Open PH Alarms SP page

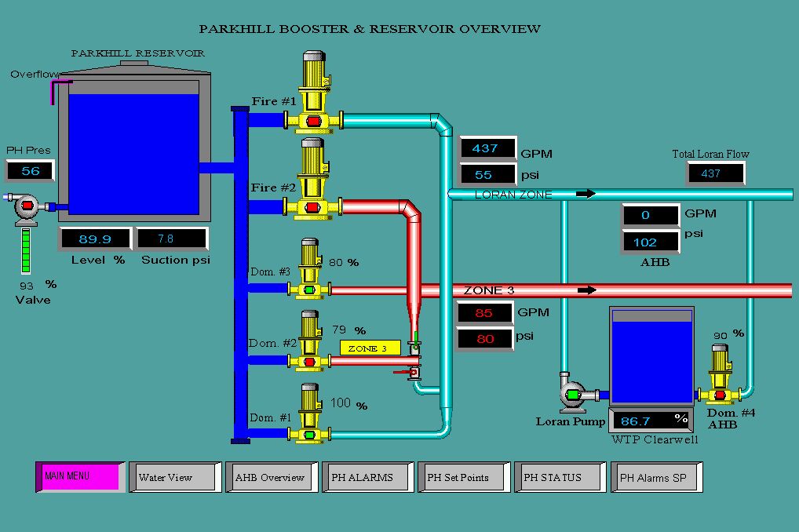point(657,477)
